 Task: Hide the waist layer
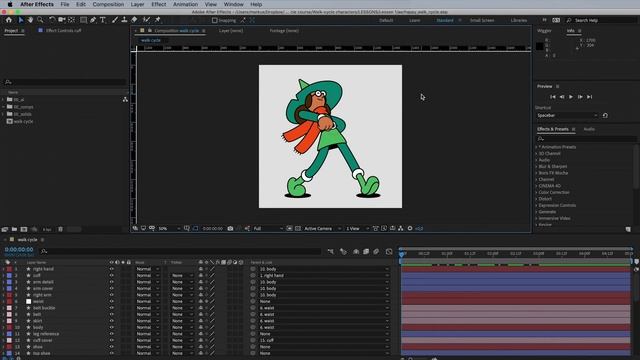111,301
